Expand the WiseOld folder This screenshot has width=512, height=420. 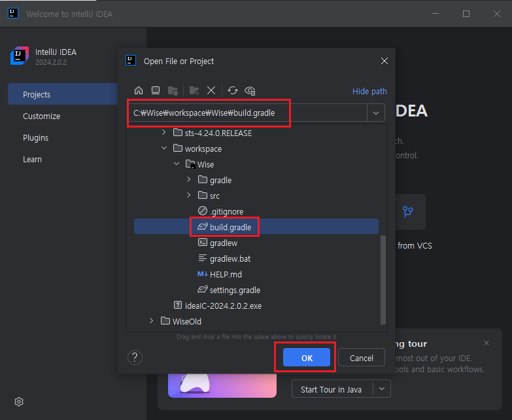point(152,321)
